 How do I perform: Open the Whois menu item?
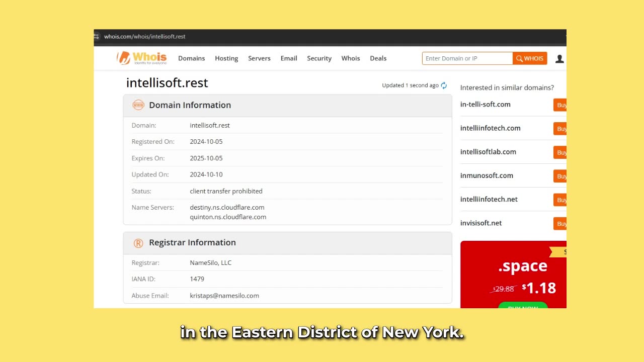[351, 58]
